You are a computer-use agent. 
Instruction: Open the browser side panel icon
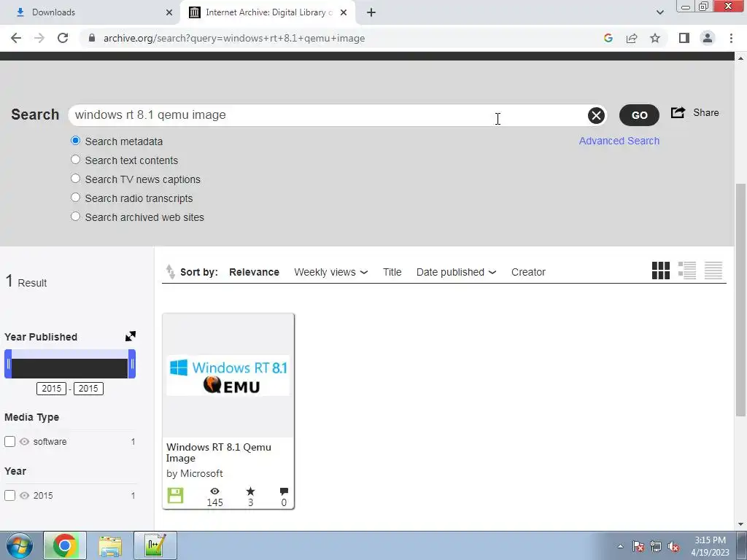point(684,38)
